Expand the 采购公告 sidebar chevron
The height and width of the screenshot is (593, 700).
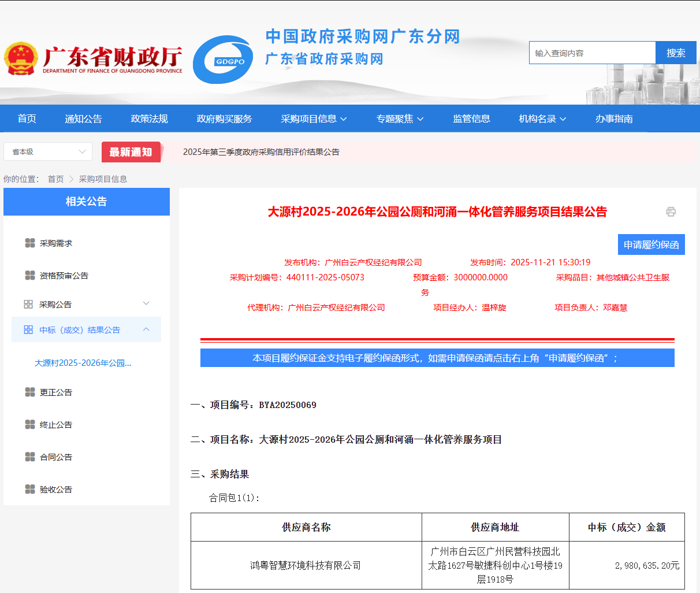coord(146,303)
